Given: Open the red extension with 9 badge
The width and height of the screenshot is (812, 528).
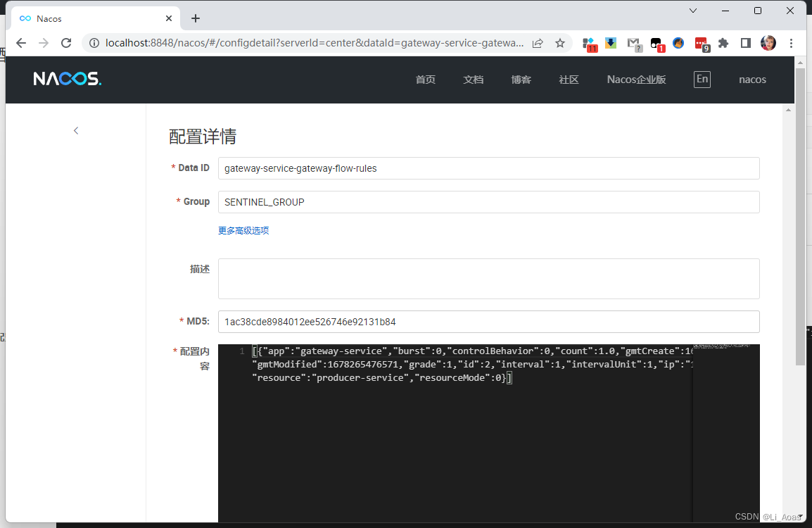Looking at the screenshot, I should (x=702, y=44).
